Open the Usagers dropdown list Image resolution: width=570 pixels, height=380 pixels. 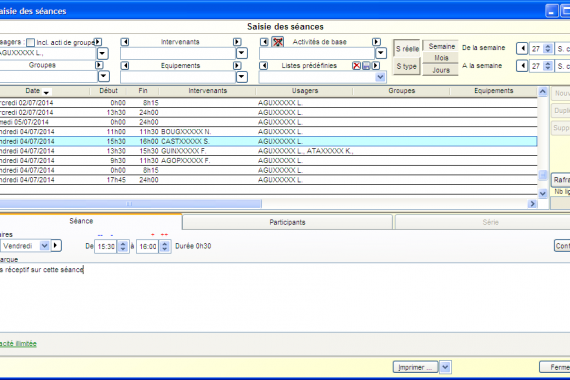tap(103, 53)
